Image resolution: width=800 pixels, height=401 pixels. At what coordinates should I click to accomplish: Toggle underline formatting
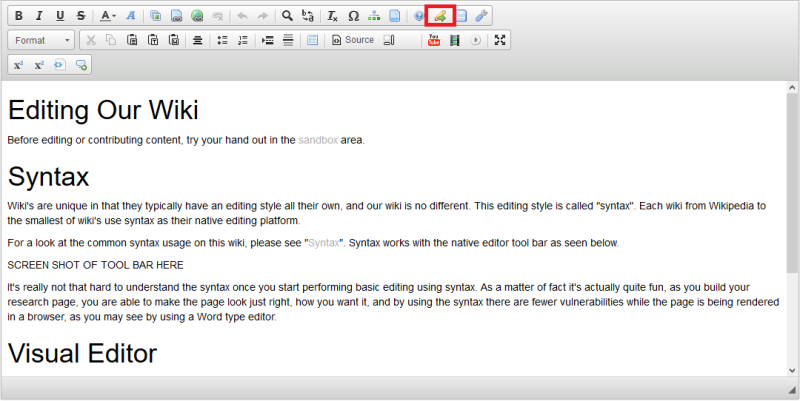(60, 16)
